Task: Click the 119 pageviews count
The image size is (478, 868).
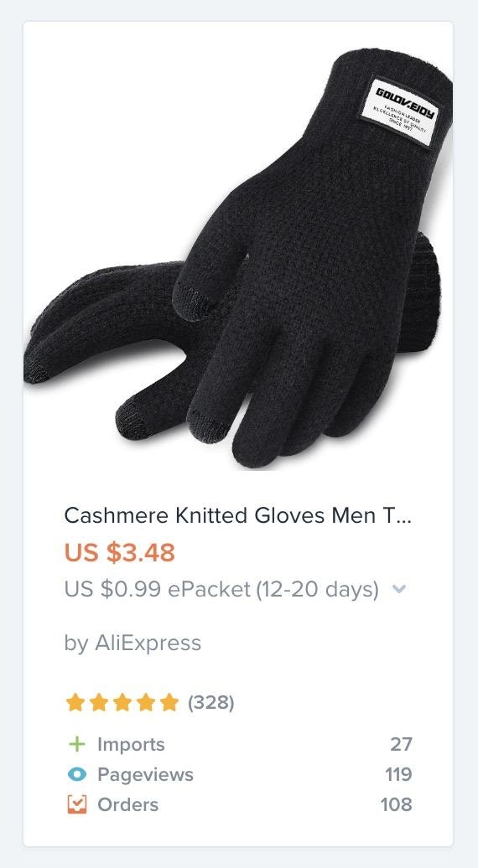Action: 398,774
